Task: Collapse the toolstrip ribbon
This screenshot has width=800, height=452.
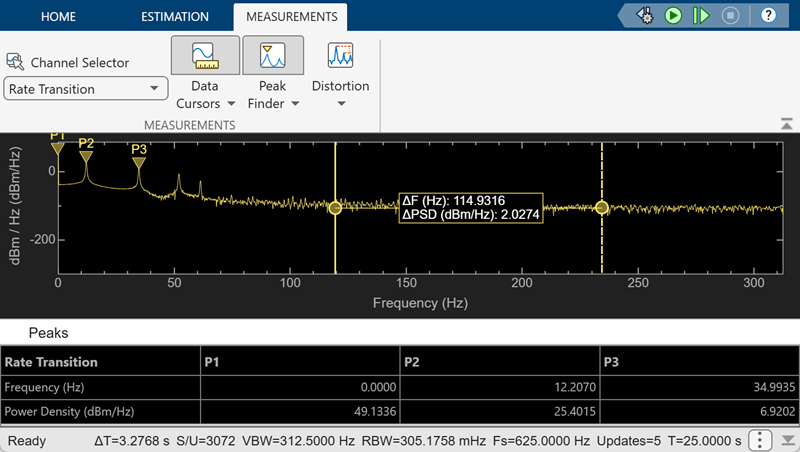Action: (x=786, y=124)
